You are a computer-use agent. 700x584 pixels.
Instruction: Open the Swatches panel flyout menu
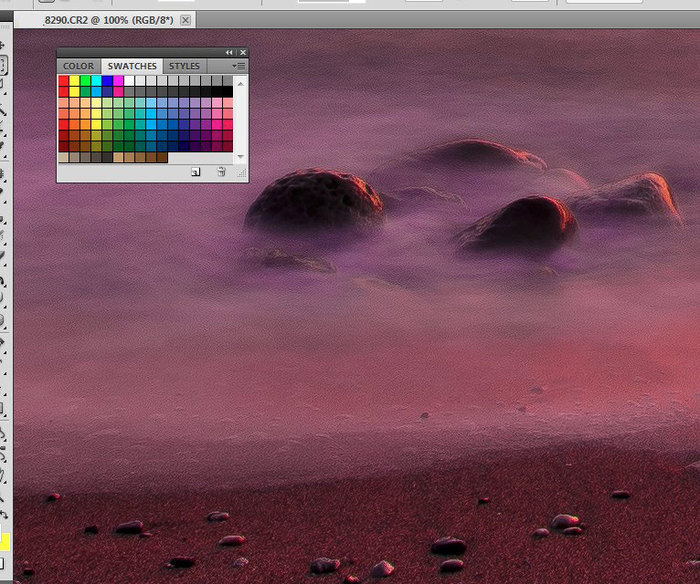(240, 66)
